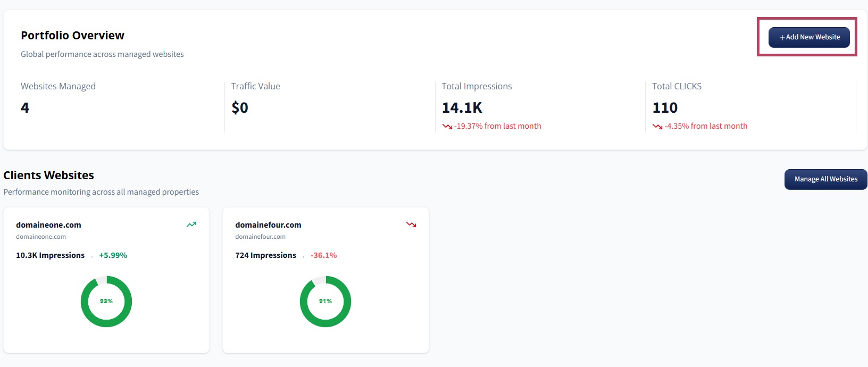
Task: Click the Websites Managed count 4
Action: tap(25, 108)
